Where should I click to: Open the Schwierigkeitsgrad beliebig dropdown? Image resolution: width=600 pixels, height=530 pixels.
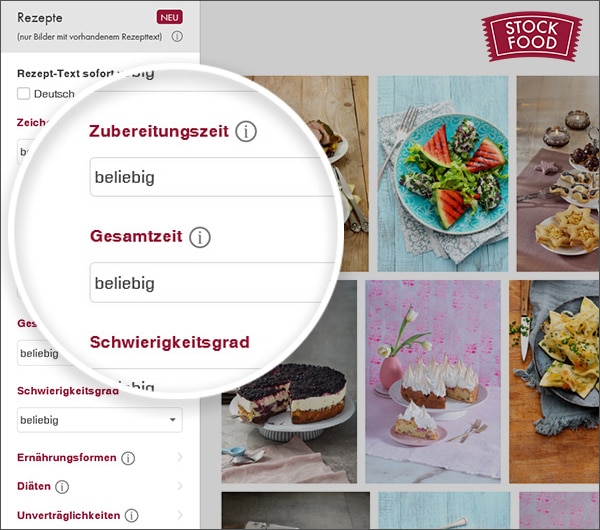tap(99, 420)
